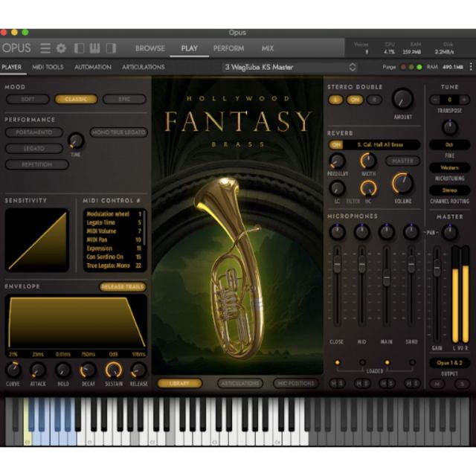Open the Automation tab

click(93, 67)
